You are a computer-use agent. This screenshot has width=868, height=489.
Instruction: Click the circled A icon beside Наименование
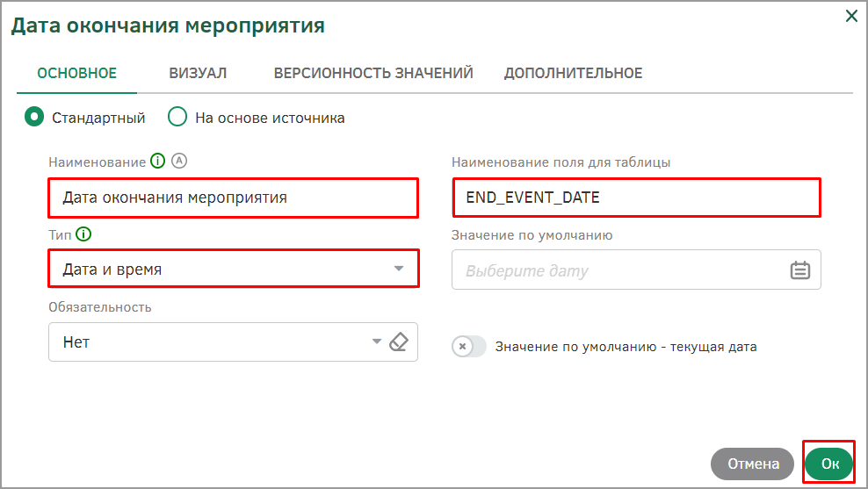click(x=179, y=161)
